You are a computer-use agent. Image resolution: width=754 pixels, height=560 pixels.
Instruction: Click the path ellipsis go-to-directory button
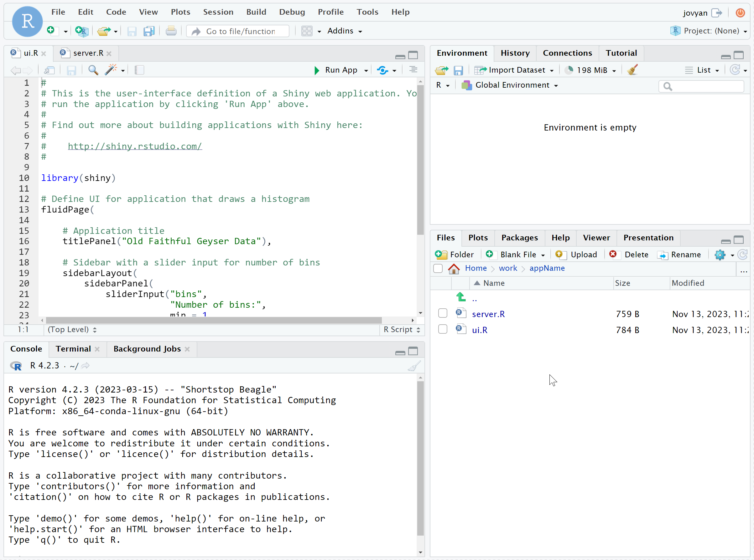(743, 271)
